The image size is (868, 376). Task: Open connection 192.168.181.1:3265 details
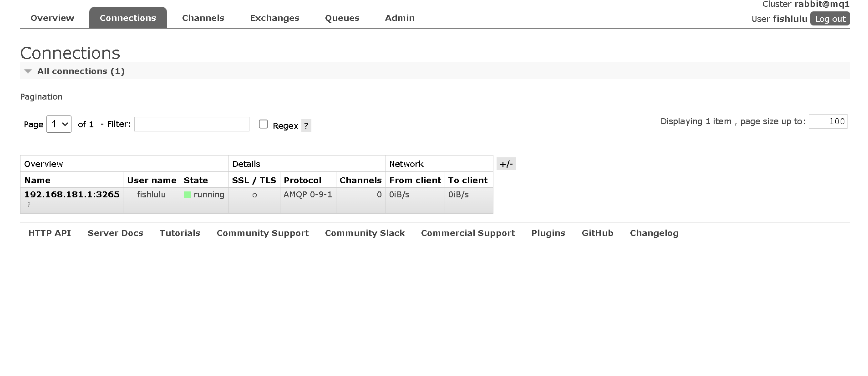(x=72, y=195)
